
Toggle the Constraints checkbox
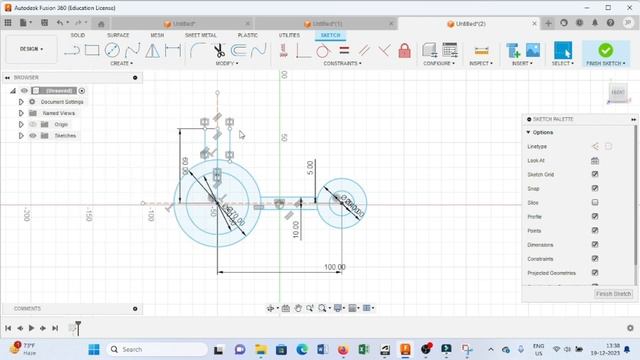coord(595,258)
